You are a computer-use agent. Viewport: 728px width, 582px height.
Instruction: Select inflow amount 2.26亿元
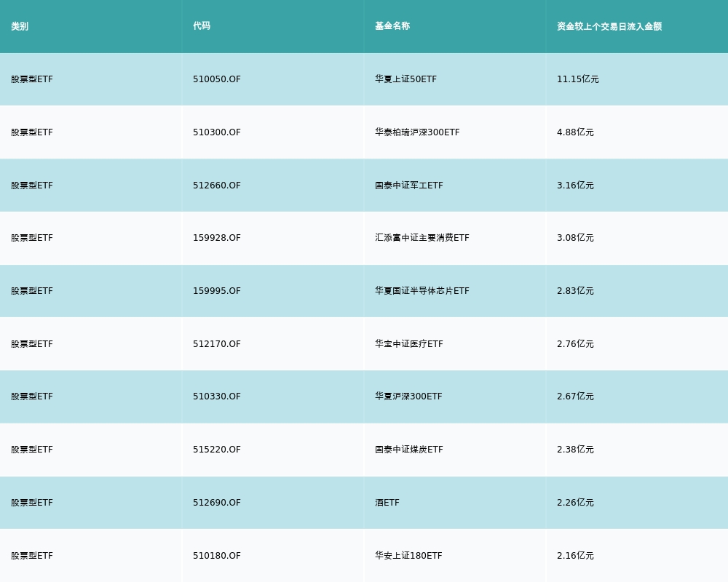click(x=575, y=503)
